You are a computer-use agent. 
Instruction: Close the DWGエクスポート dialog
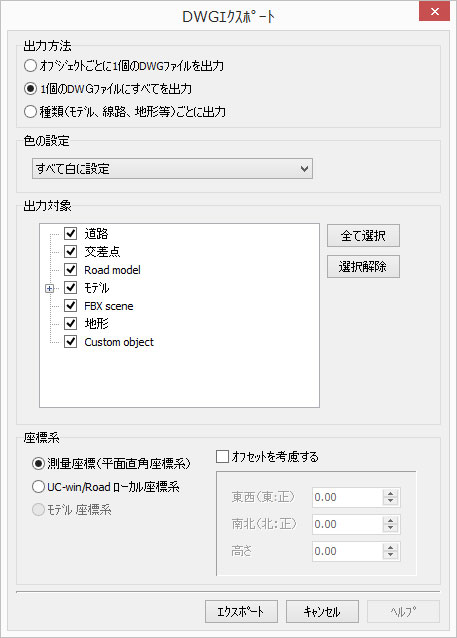click(434, 11)
